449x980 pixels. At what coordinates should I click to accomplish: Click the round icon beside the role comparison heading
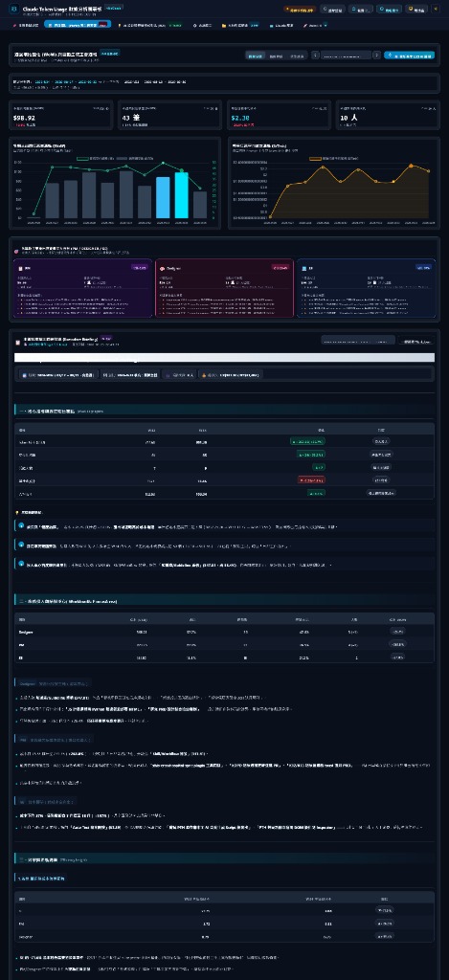16,252
